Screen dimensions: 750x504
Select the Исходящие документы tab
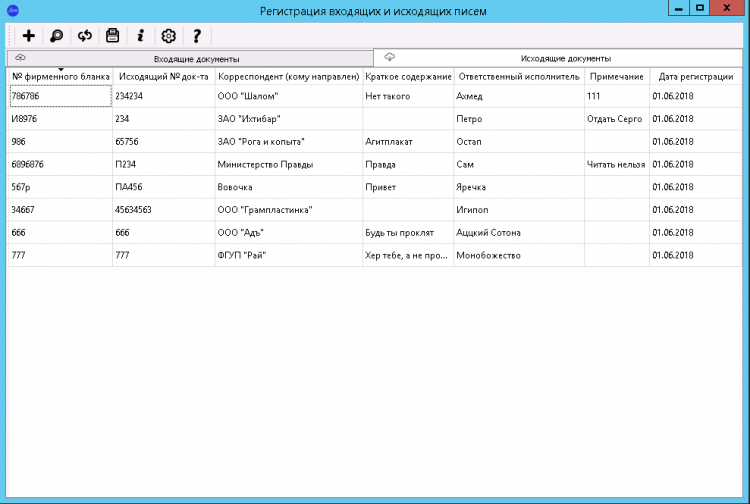pyautogui.click(x=558, y=58)
